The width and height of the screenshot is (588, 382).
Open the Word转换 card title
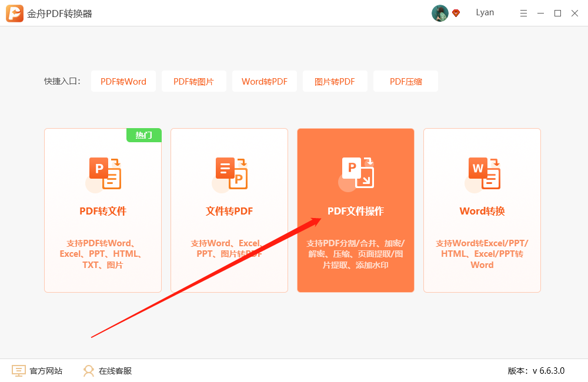click(x=482, y=211)
